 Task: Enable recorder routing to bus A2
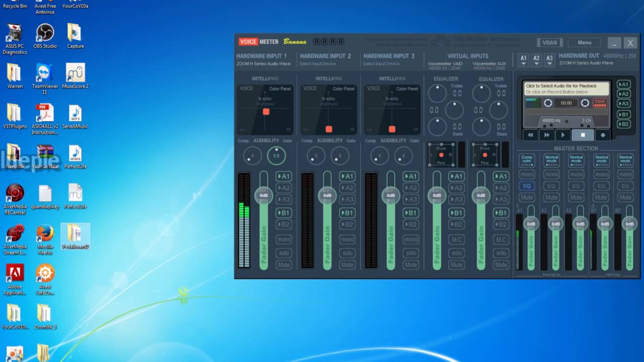(623, 94)
